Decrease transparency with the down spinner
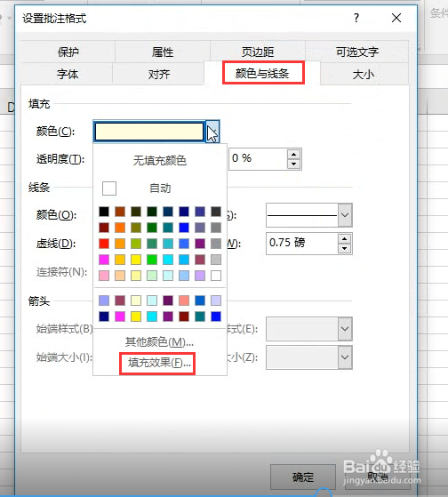 click(x=294, y=164)
